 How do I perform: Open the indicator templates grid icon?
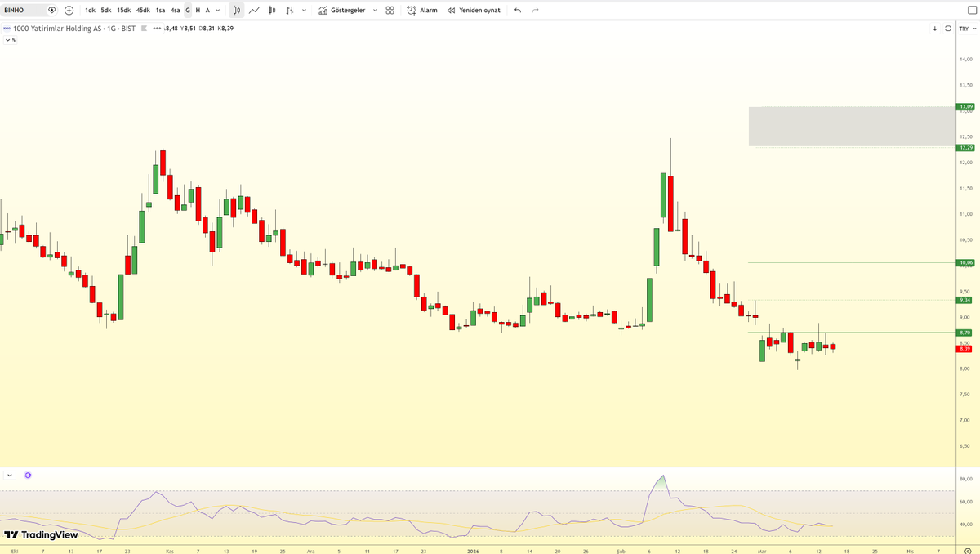390,11
